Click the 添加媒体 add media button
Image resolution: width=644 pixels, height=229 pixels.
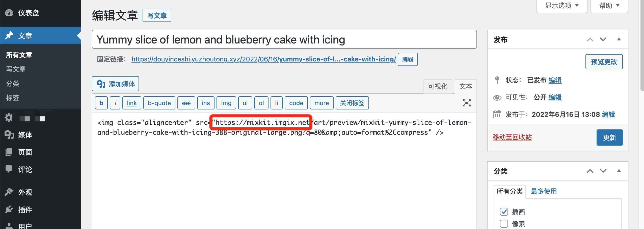(x=115, y=84)
